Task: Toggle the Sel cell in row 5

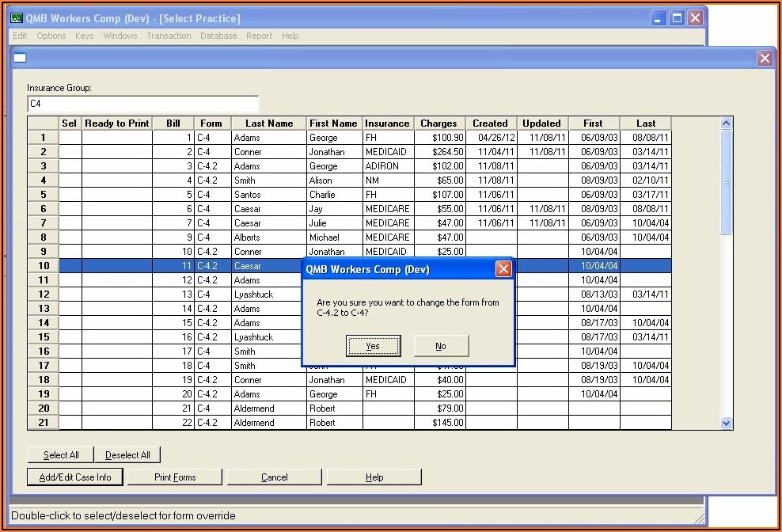Action: pyautogui.click(x=70, y=195)
